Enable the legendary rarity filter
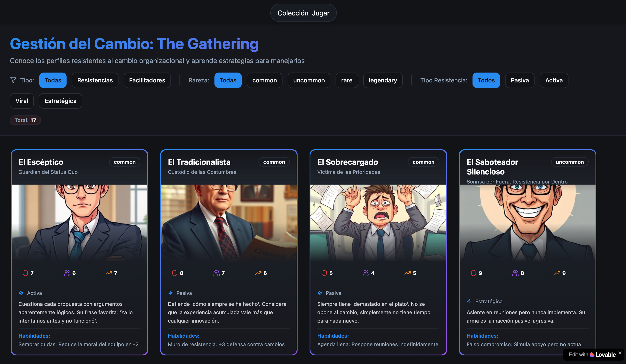 [x=383, y=80]
